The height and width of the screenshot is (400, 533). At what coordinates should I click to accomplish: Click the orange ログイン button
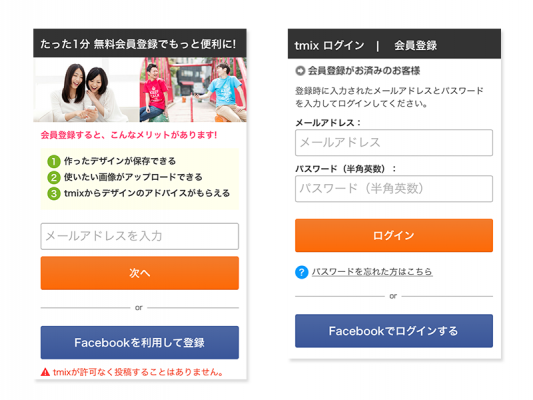pyautogui.click(x=394, y=236)
